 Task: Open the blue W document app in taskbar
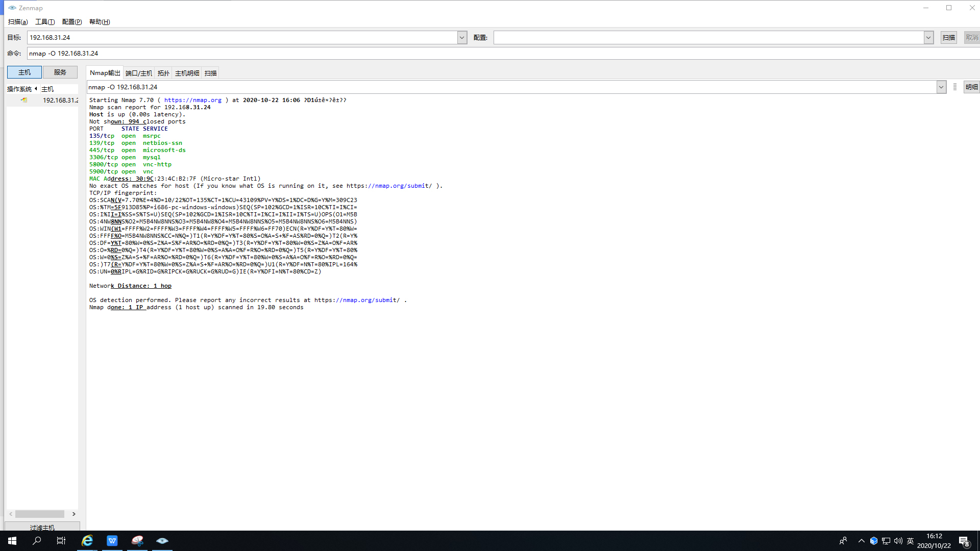pyautogui.click(x=112, y=541)
